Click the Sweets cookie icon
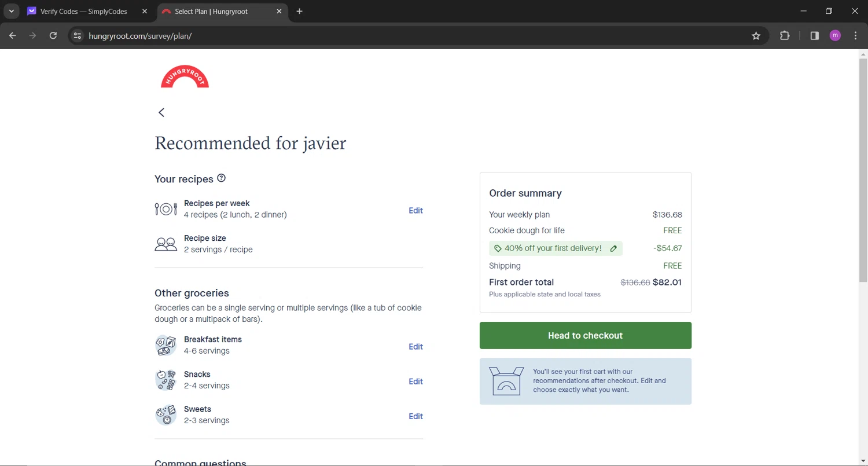Image resolution: width=868 pixels, height=466 pixels. pyautogui.click(x=166, y=415)
